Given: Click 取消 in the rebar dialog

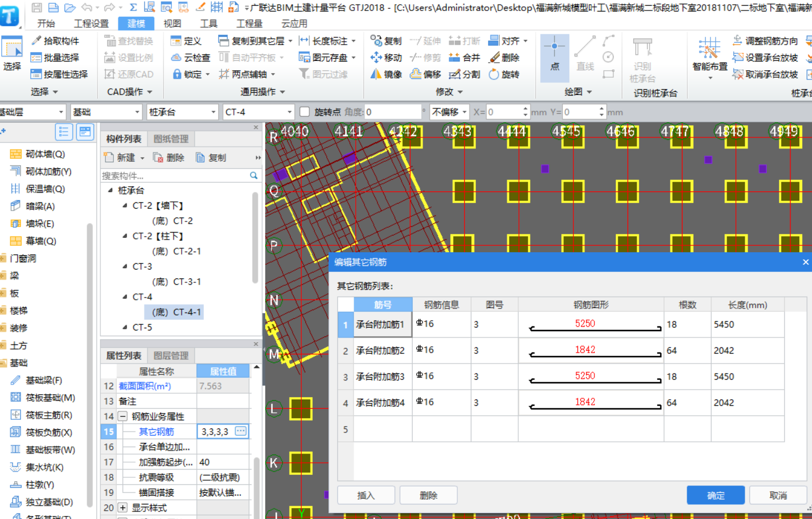Looking at the screenshot, I should 778,495.
